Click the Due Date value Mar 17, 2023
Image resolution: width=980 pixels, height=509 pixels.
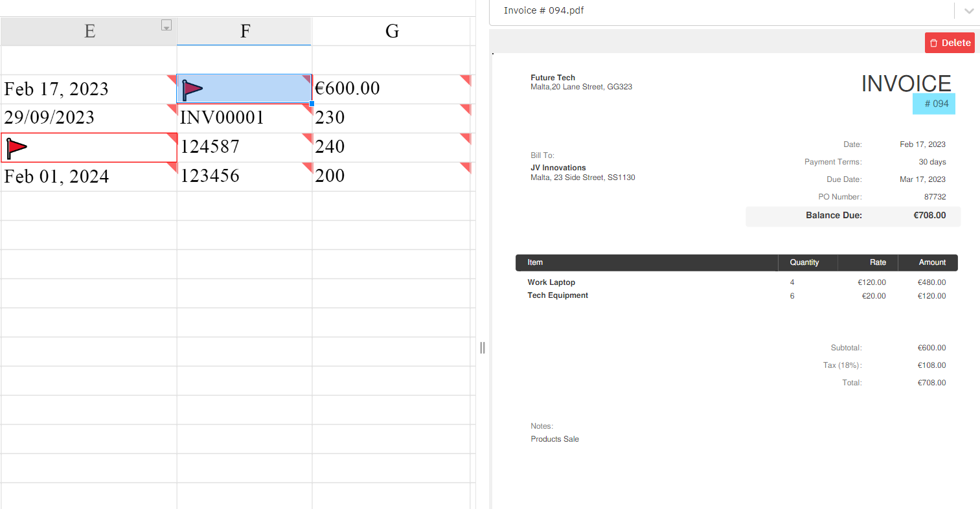point(922,179)
